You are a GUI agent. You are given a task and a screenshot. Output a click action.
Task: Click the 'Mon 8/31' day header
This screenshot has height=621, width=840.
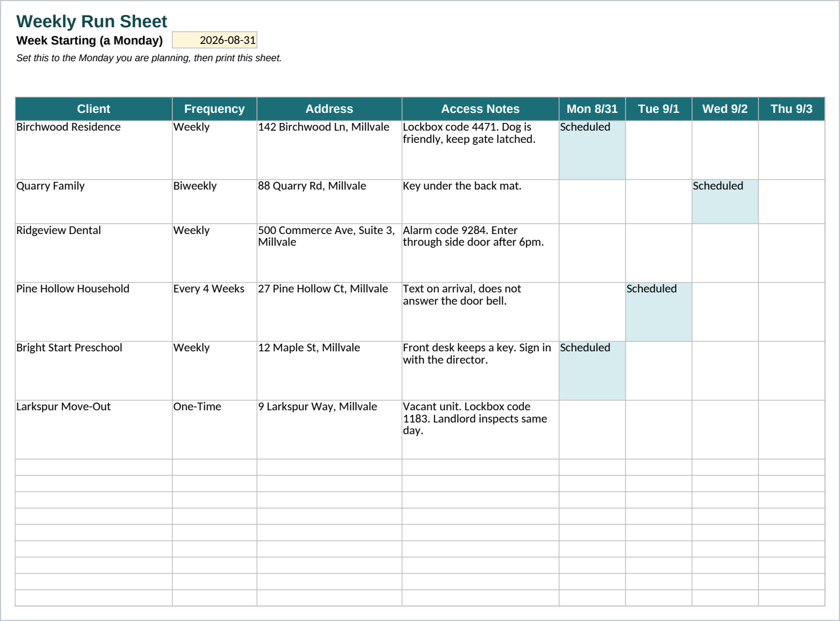coord(592,109)
